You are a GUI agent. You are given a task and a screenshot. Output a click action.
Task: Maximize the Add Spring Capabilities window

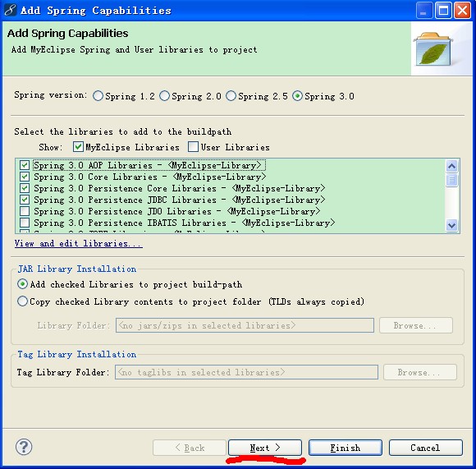[443, 11]
